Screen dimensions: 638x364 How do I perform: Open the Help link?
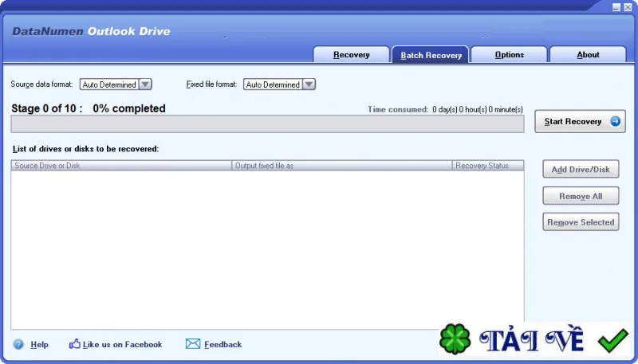pyautogui.click(x=39, y=345)
